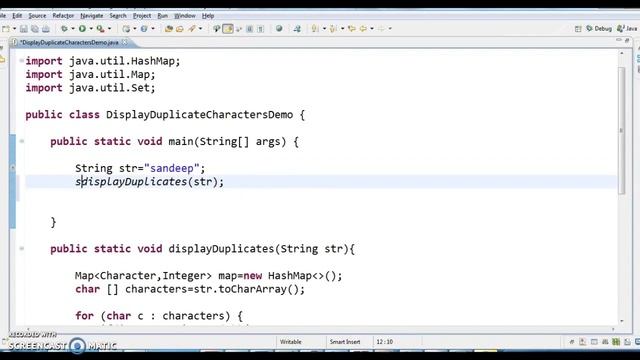Click the round globe toolbar icon
Image resolution: width=640 pixels, height=360 pixels.
tap(279, 29)
